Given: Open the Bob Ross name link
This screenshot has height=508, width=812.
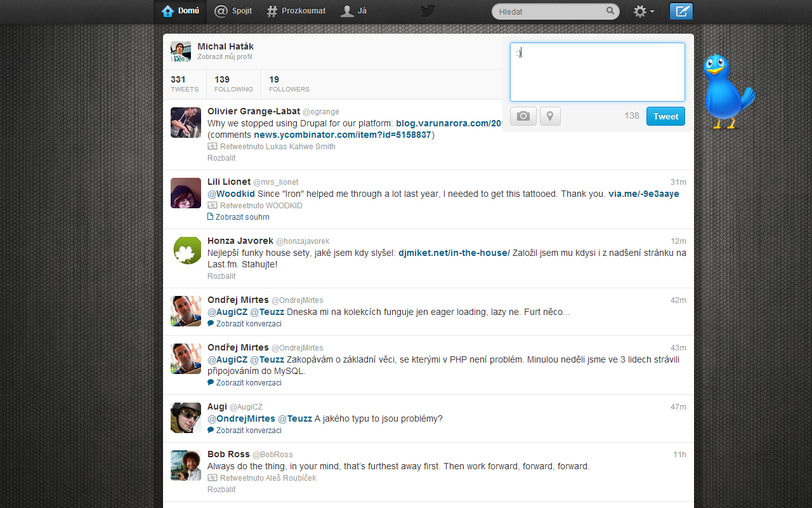Looking at the screenshot, I should (x=228, y=454).
